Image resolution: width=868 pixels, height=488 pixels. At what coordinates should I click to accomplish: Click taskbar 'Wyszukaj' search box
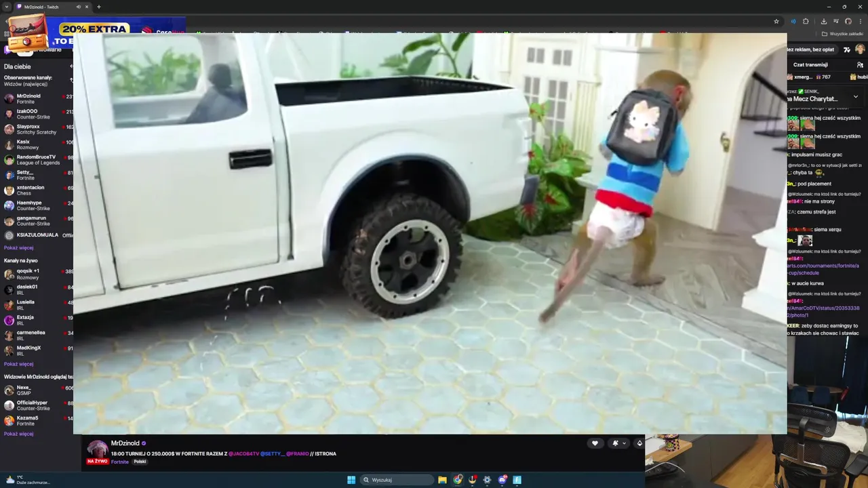[397, 480]
